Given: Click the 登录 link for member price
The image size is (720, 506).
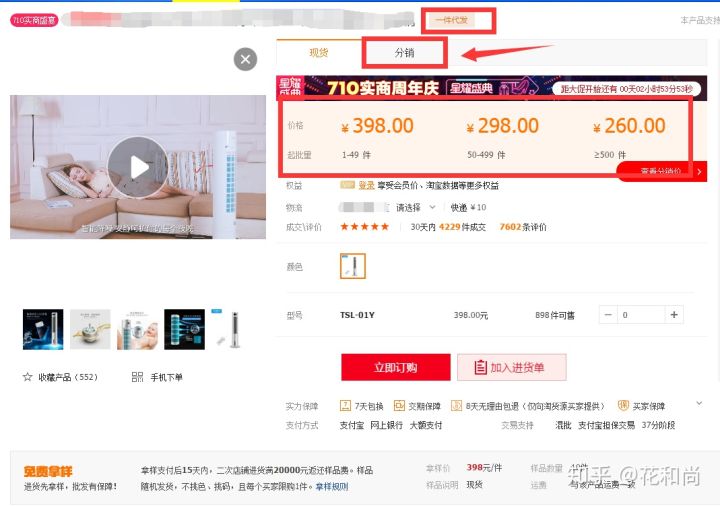Looking at the screenshot, I should (x=366, y=186).
